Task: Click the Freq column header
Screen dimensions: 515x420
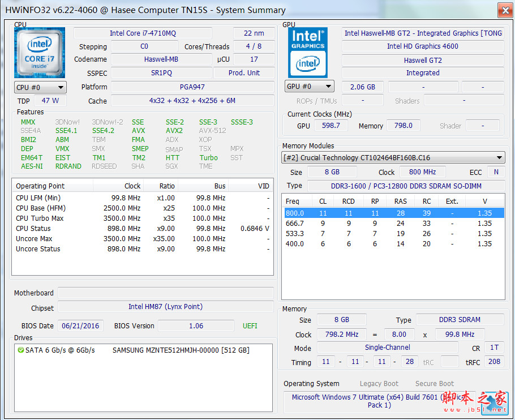Action: pos(293,201)
